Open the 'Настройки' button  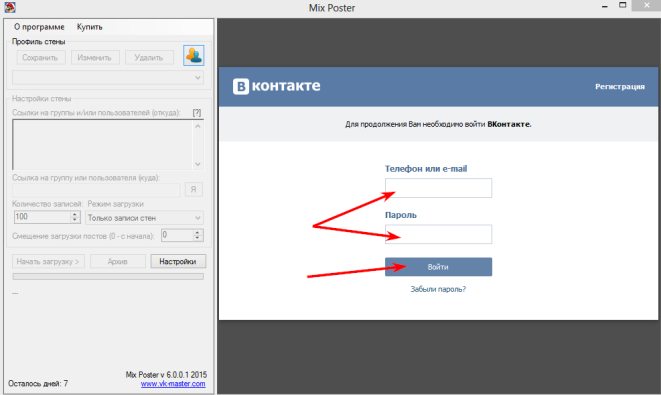178,261
